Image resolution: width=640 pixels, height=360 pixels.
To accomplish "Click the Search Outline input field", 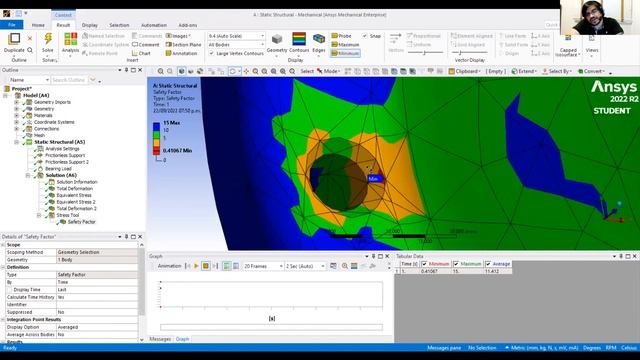I will (x=69, y=80).
